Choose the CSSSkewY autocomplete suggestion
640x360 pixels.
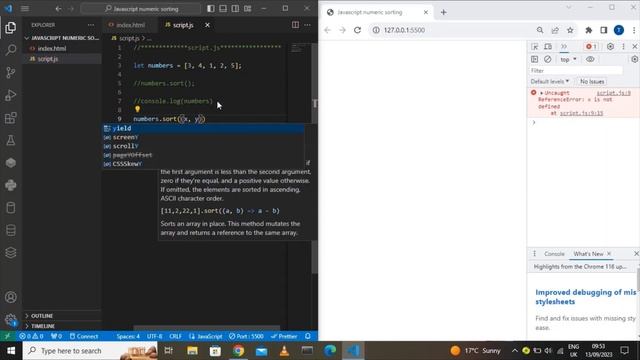(x=203, y=164)
